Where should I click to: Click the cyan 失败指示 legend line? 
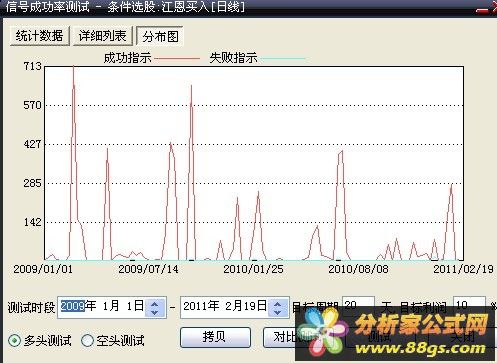tap(283, 58)
